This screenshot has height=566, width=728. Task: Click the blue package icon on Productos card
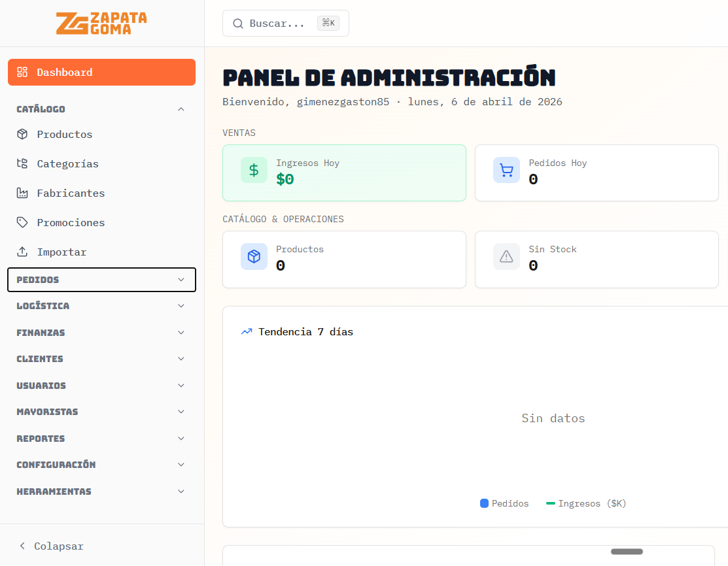tap(254, 256)
